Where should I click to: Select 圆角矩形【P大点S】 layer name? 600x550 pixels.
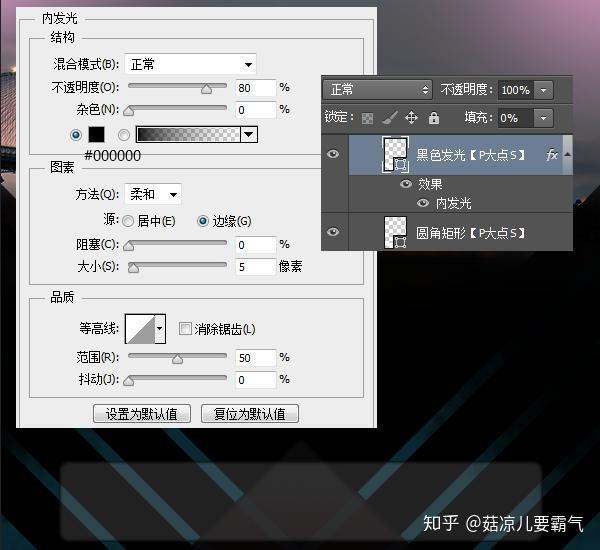click(x=471, y=233)
